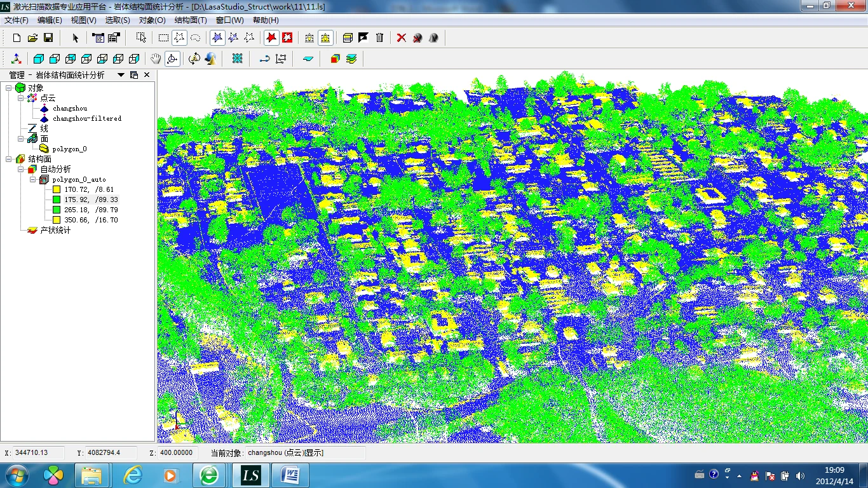Image resolution: width=868 pixels, height=488 pixels.
Task: Select the hand pan tool
Action: coord(156,59)
